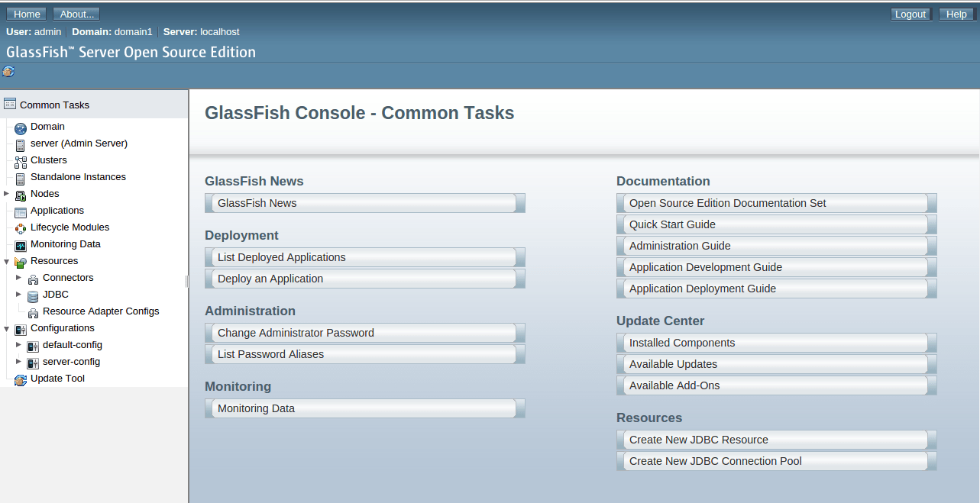Viewport: 980px width, 503px height.
Task: Select Update Tool tree item
Action: point(57,379)
